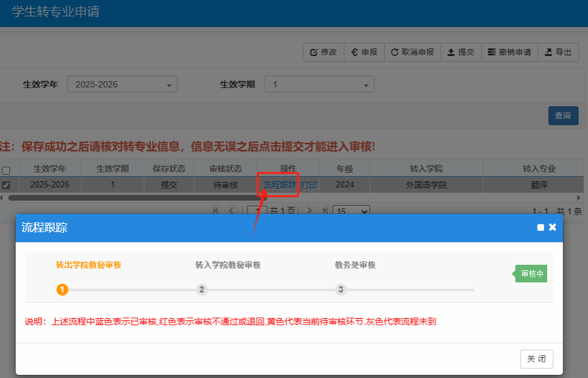
Task: Expand the 生效学期 dropdown
Action: 319,84
